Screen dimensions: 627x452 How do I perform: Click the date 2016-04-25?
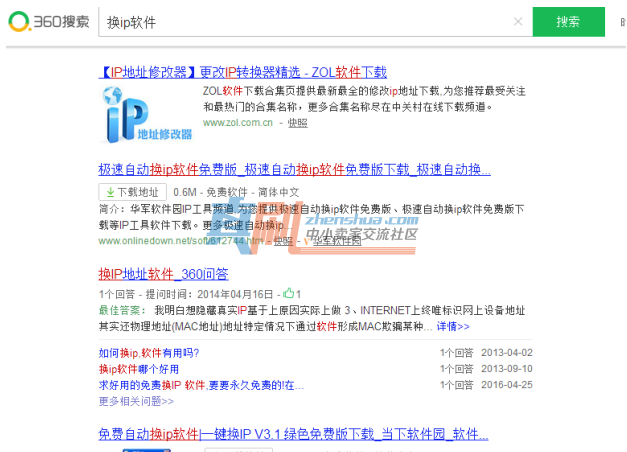tap(507, 385)
